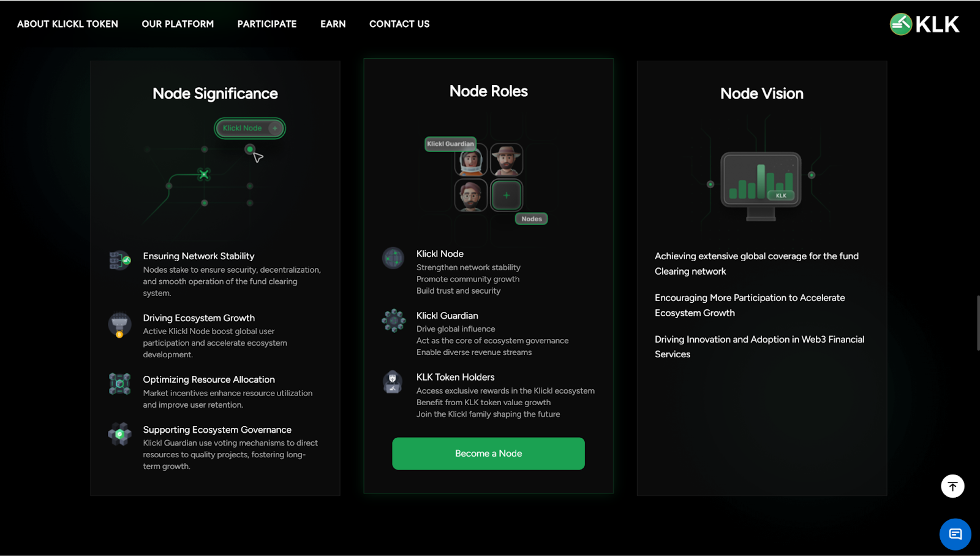Go to Contact Us page

tap(399, 24)
